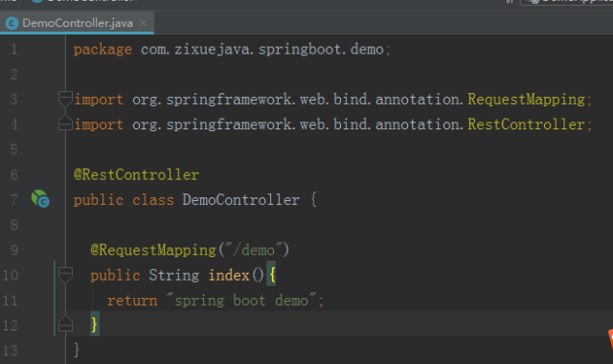Click the line number 1 in the gutter
This screenshot has height=364, width=613.
pyautogui.click(x=14, y=49)
